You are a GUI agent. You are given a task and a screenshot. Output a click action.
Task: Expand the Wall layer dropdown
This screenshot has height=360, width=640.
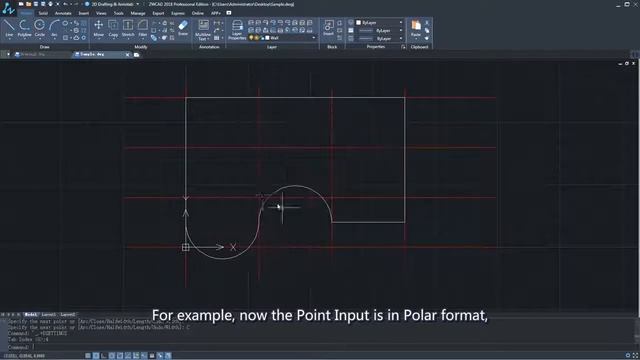pyautogui.click(x=313, y=38)
